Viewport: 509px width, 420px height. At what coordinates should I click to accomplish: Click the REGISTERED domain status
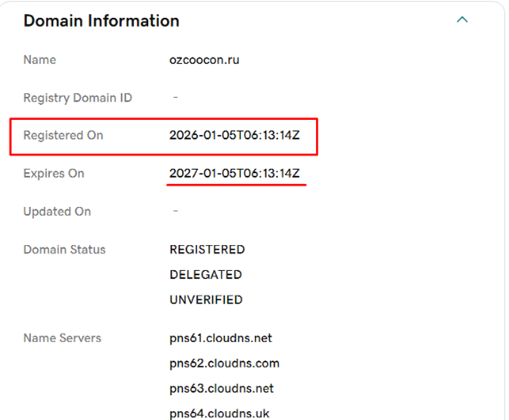[207, 250]
